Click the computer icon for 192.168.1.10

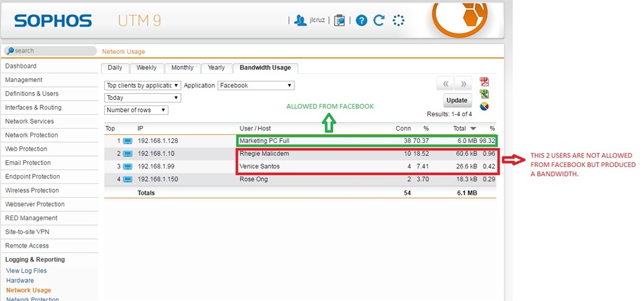127,154
